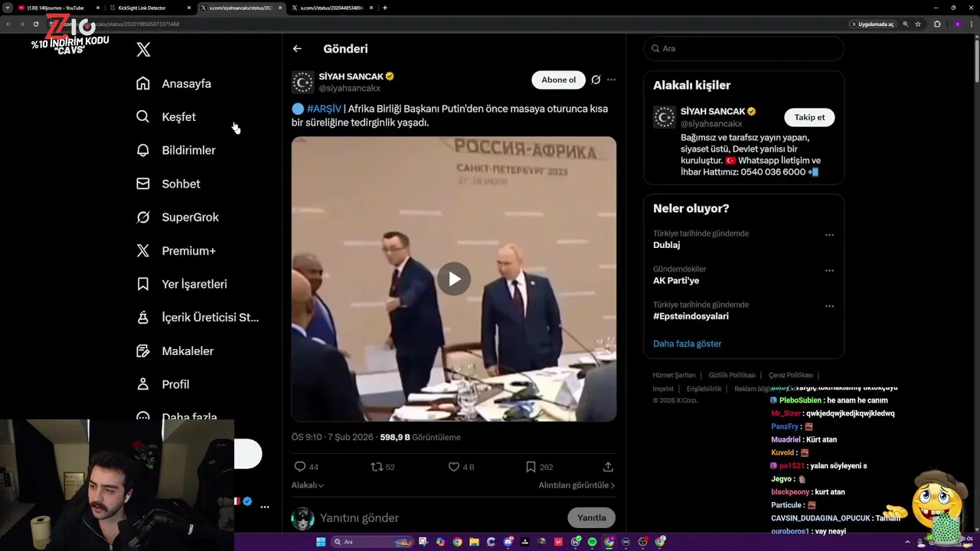Click Daha fazla göster link
980x551 pixels.
pos(687,344)
